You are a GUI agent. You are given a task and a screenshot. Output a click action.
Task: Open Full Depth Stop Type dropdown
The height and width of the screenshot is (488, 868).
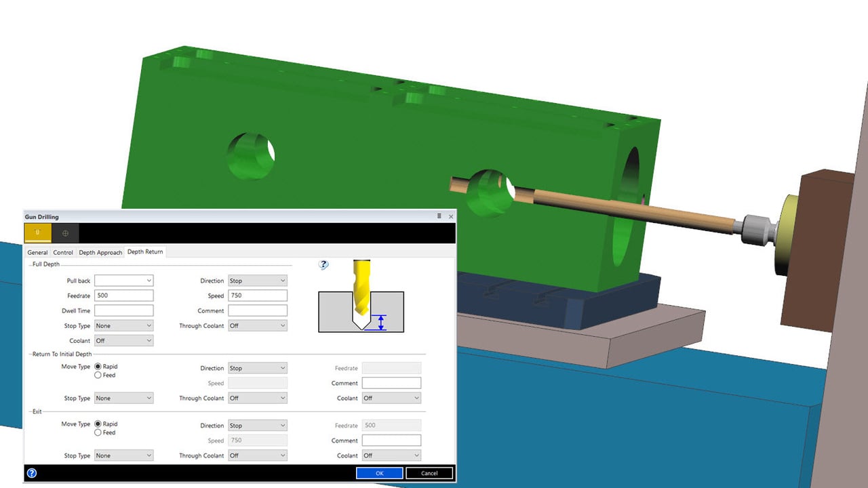coord(123,326)
